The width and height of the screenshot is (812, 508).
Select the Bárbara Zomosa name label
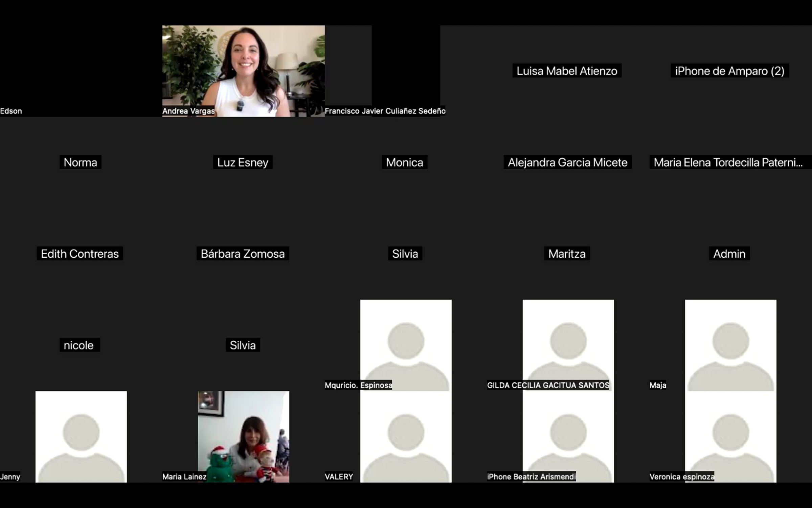point(243,254)
